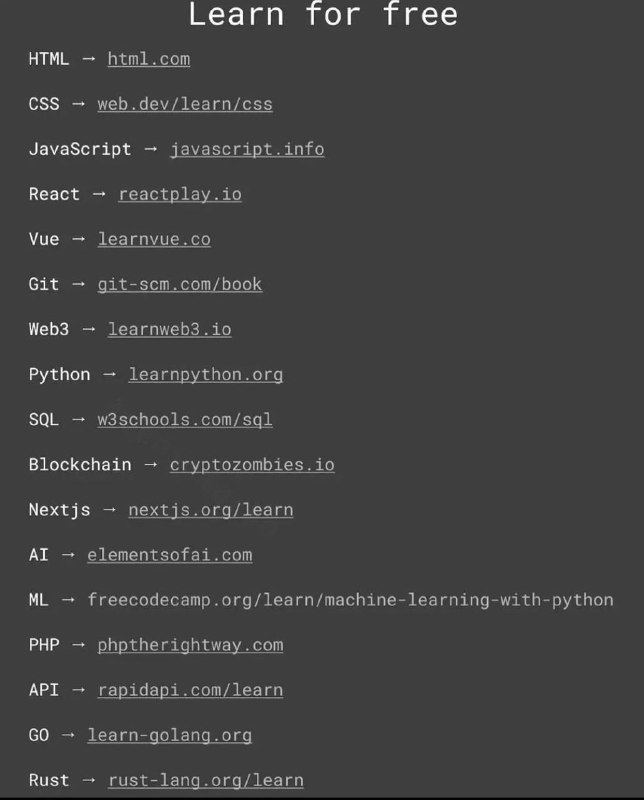Visit javascript.info for JavaScript

(247, 149)
